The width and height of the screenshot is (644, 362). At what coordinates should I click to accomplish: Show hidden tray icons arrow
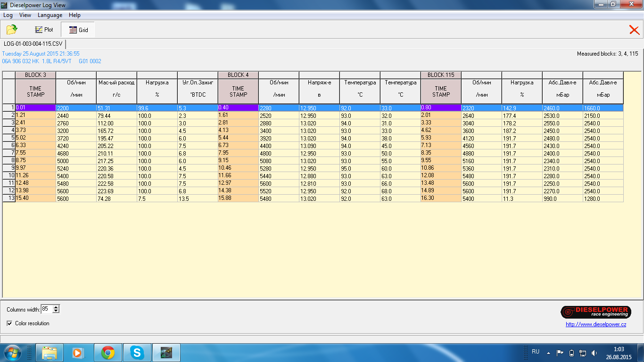point(548,352)
